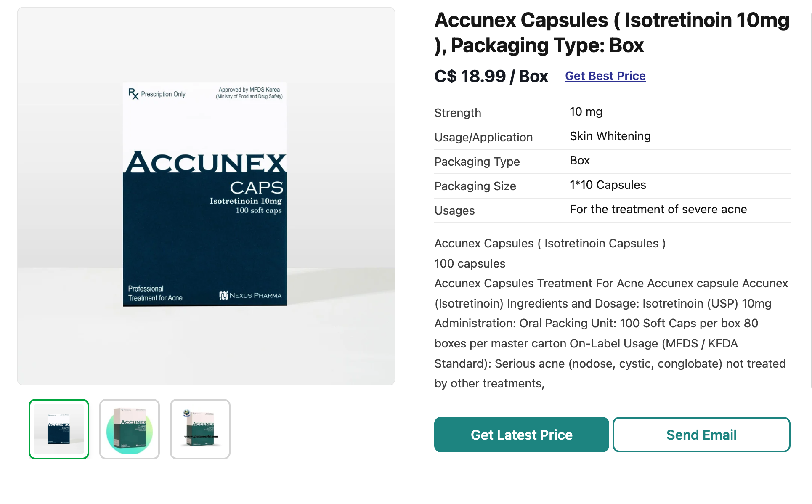Select the Strength 10 mg value
Screen dimensions: 812x504
[x=586, y=112]
